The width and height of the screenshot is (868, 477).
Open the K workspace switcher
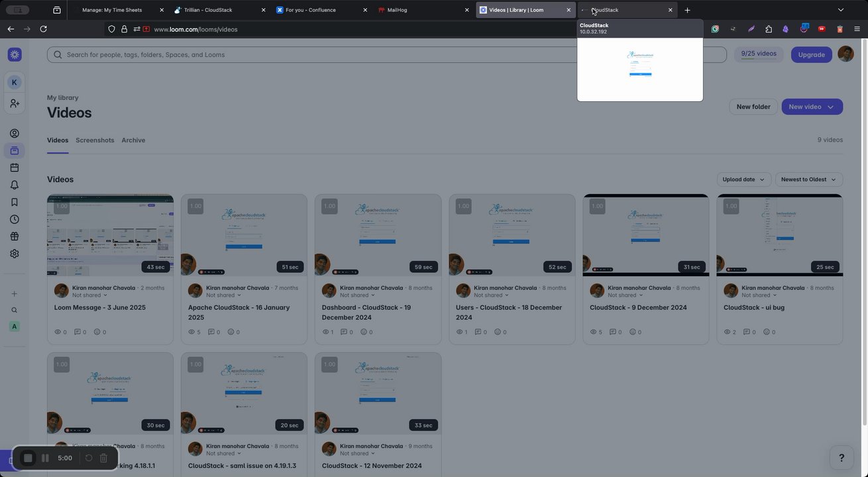pos(15,82)
